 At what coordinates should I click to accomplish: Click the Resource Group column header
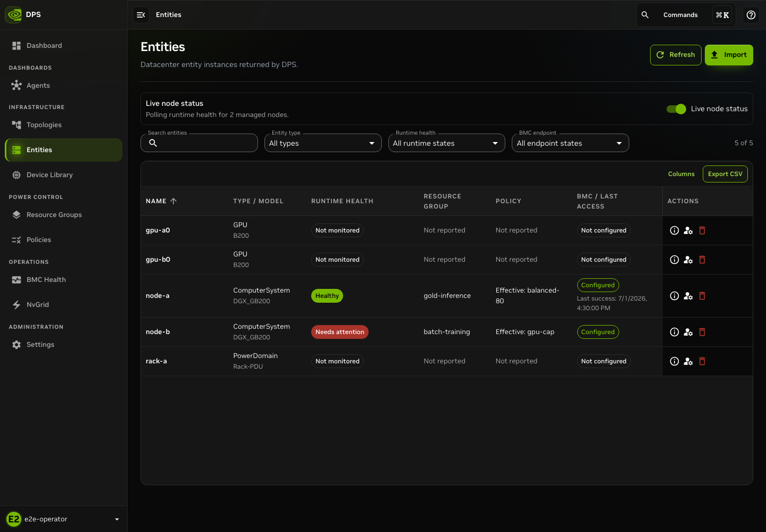coord(443,201)
